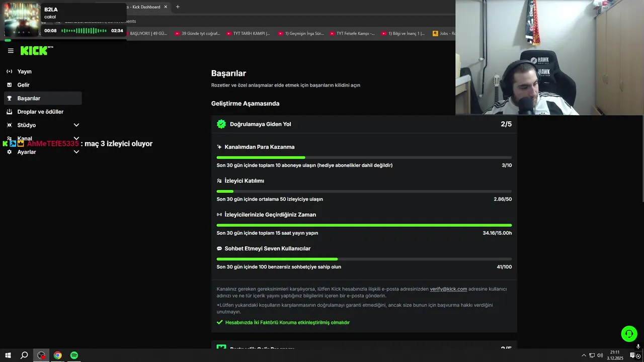Click the people icon beside İzleyici Katılımı
This screenshot has width=644, height=362.
(219, 180)
